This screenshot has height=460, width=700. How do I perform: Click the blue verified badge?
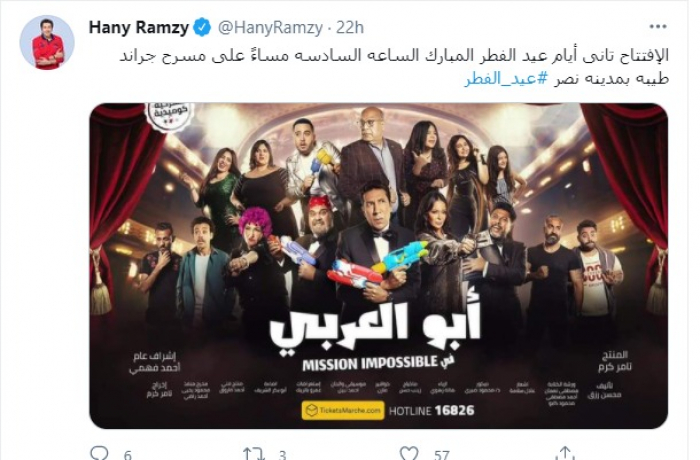[x=203, y=28]
